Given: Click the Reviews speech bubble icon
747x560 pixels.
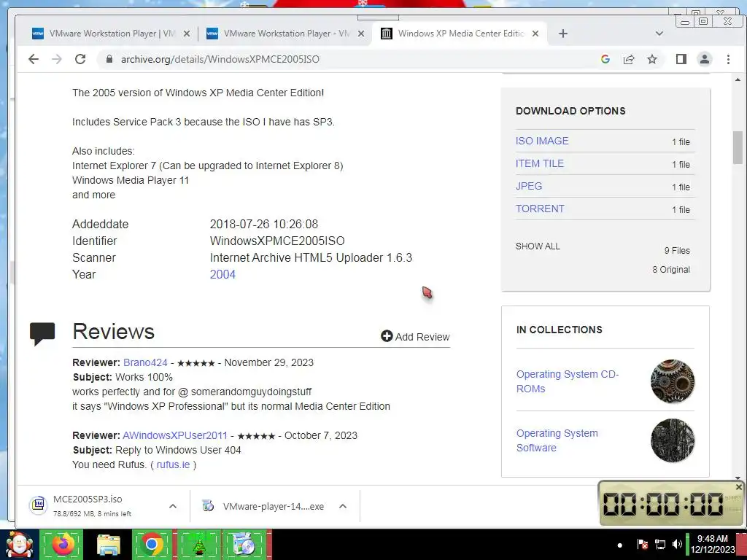Looking at the screenshot, I should 42,333.
